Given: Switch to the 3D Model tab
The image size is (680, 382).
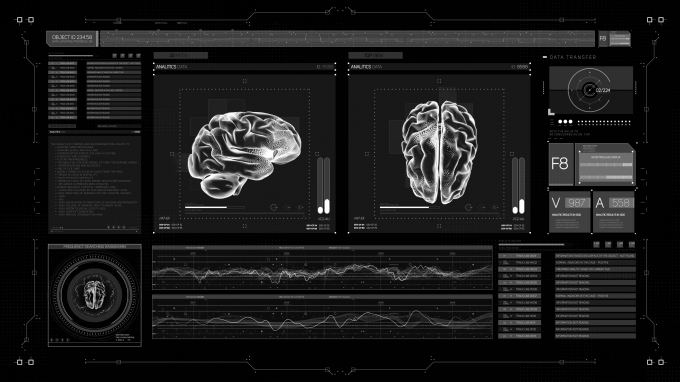Looking at the screenshot, I should (180, 56).
